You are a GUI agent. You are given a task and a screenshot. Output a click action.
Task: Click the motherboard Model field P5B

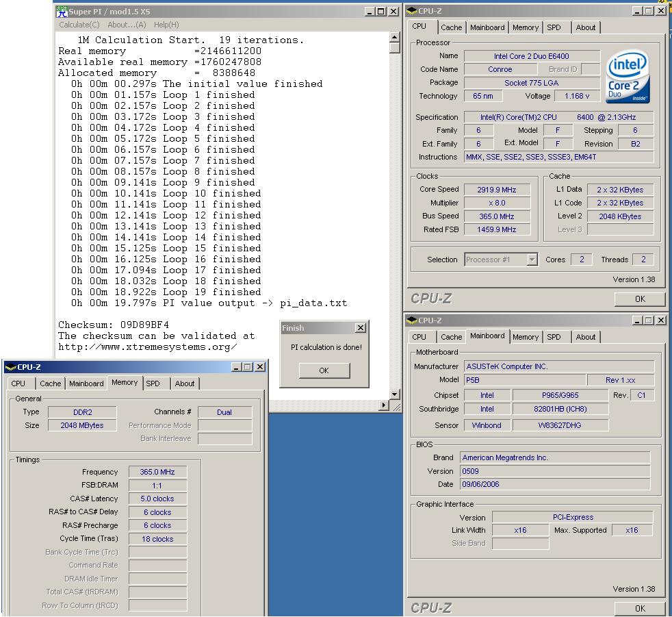525,380
